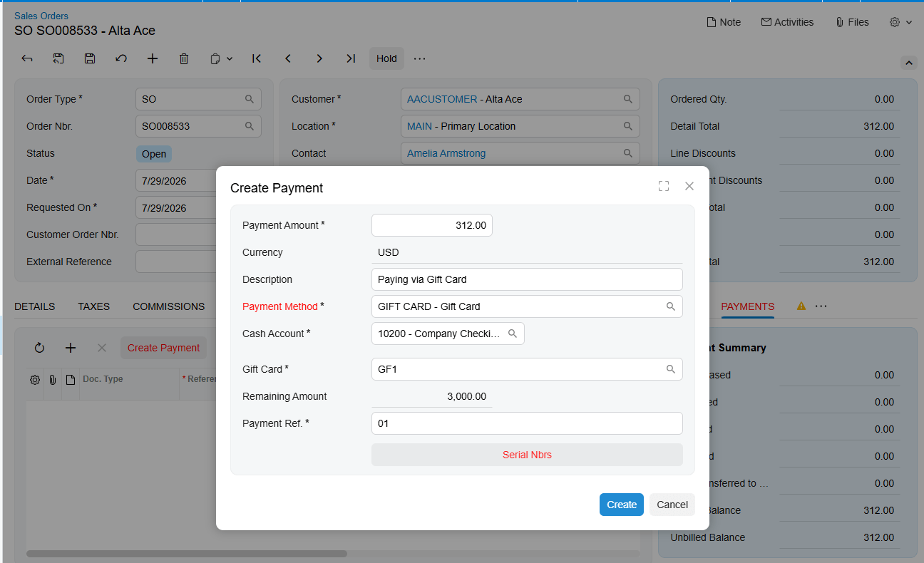This screenshot has width=924, height=563.
Task: Go to the last record
Action: 351,59
